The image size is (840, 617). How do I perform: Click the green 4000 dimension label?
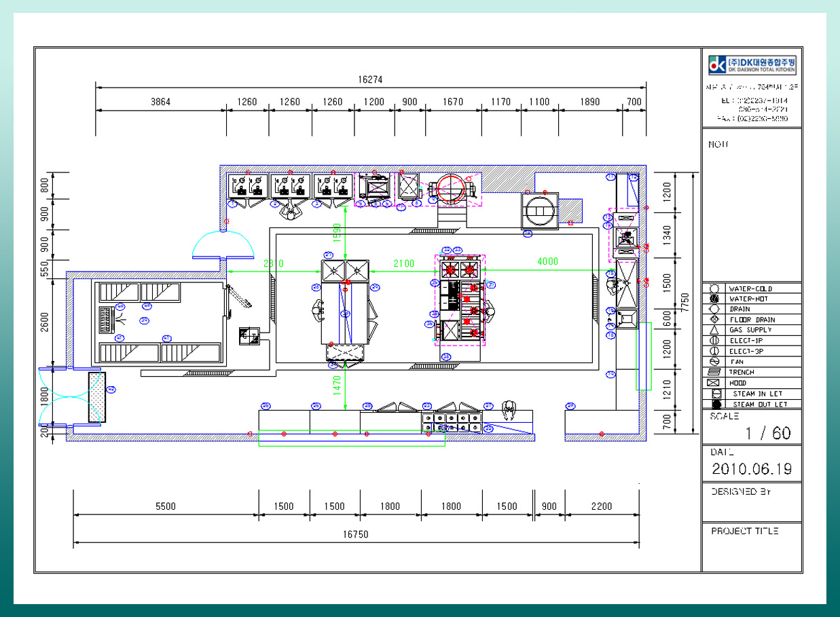coord(548,262)
